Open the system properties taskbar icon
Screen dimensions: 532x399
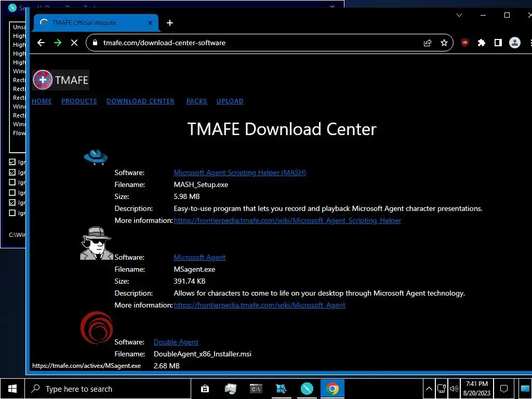coord(230,389)
